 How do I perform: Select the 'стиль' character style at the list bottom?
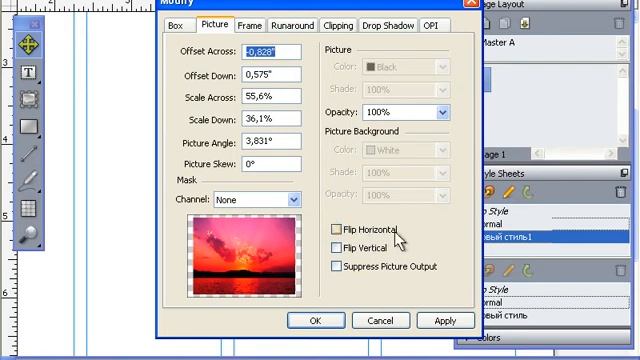coord(556,316)
